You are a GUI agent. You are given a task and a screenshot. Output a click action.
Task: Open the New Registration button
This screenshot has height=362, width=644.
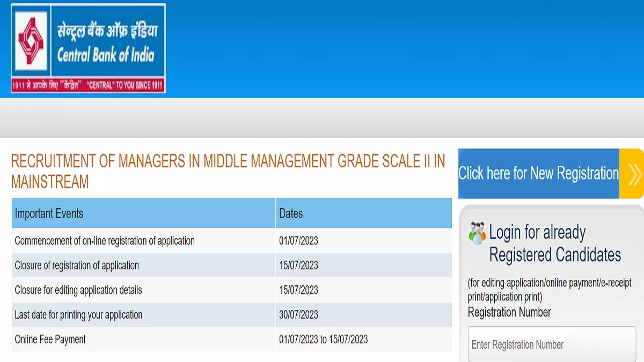[538, 174]
